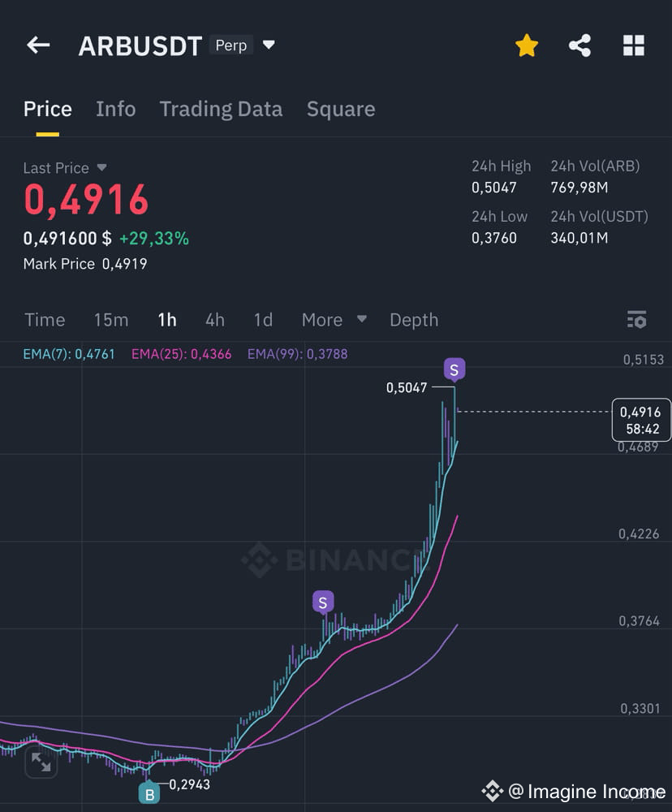The width and height of the screenshot is (672, 812).
Task: Switch to the Trading Data tab
Action: tap(221, 110)
